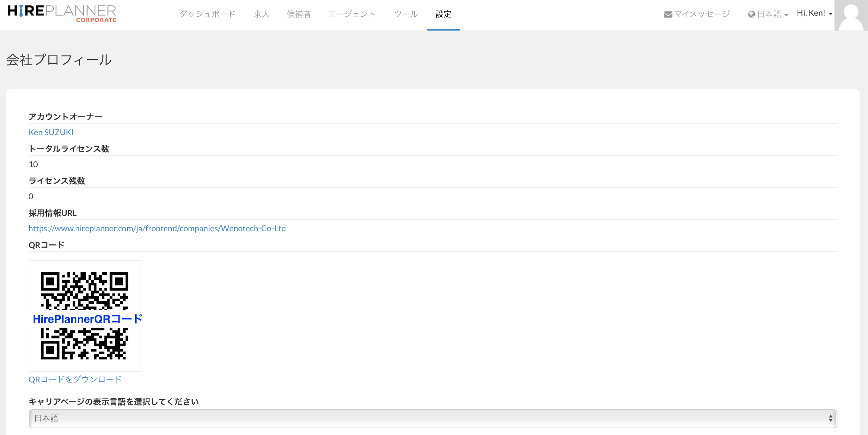Click the envelope icon beside マイメッセージ
The width and height of the screenshot is (868, 435).
coord(668,15)
